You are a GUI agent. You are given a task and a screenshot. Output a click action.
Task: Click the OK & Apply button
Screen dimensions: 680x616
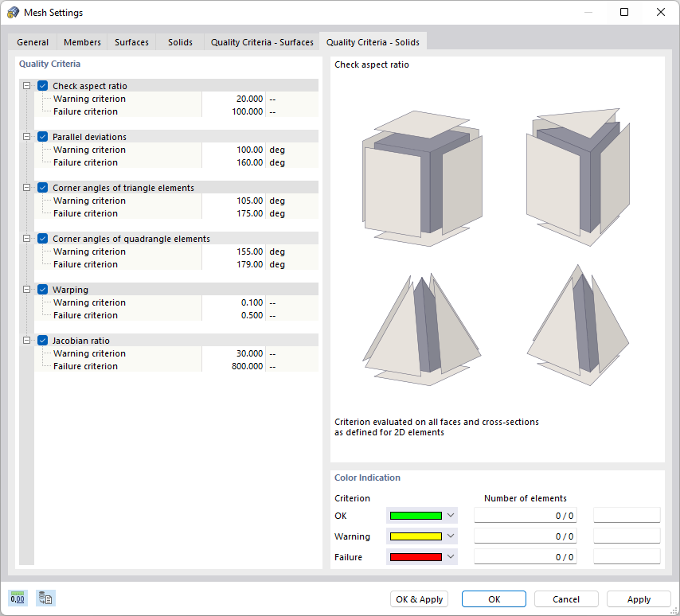(419, 598)
